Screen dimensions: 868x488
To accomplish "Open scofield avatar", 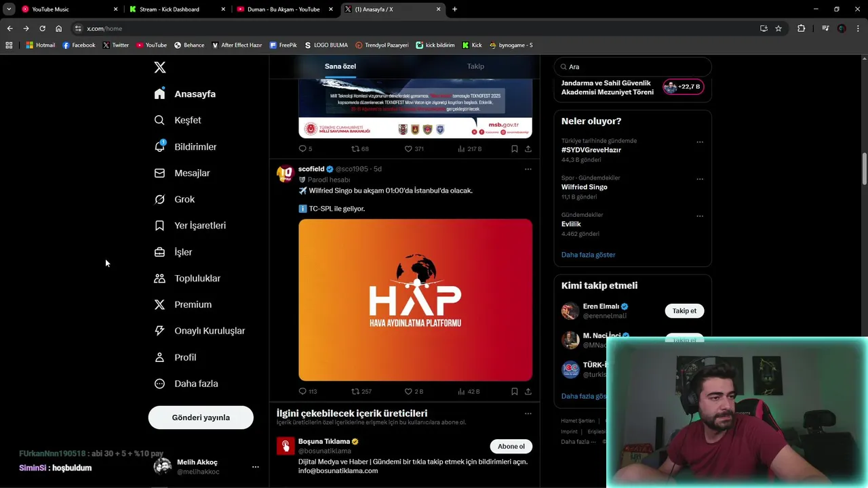I will pyautogui.click(x=285, y=174).
